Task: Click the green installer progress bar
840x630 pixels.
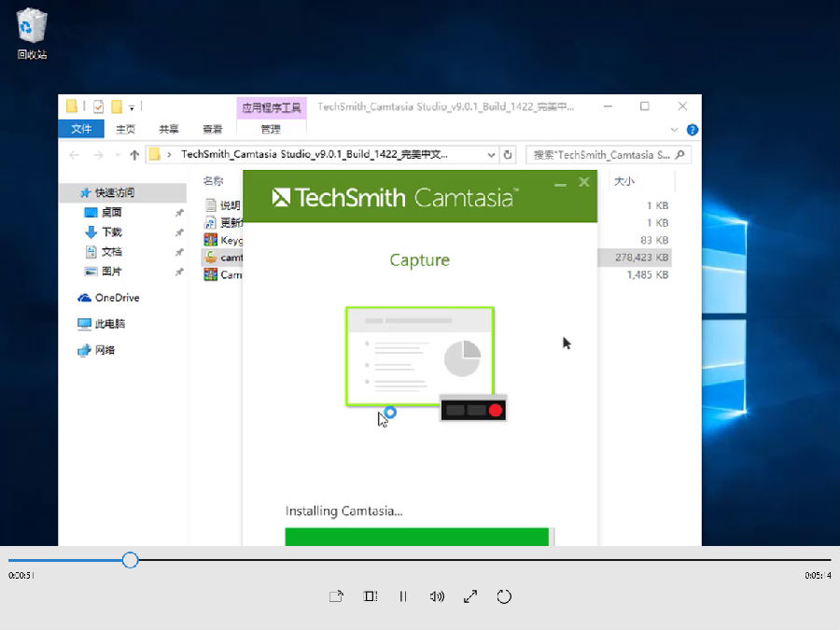Action: tap(417, 537)
